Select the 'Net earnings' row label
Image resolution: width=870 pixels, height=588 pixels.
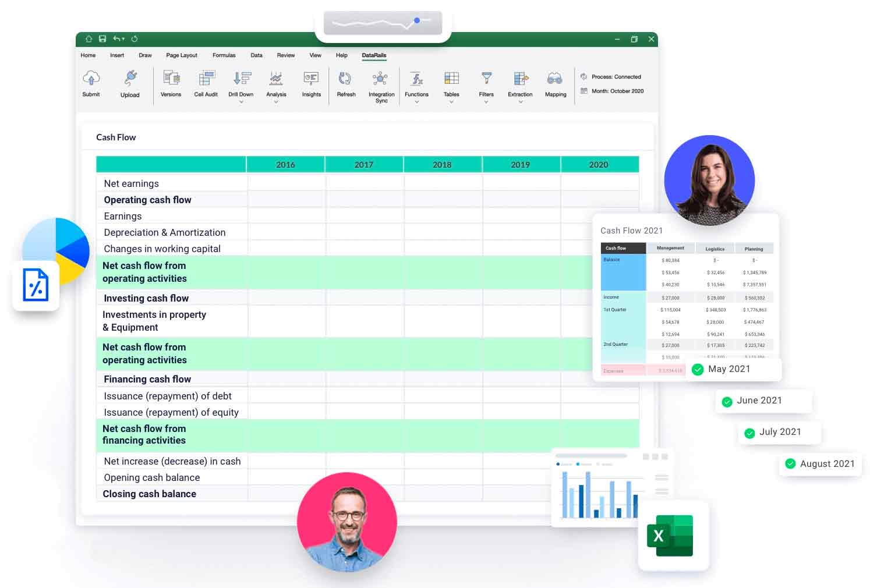131,183
